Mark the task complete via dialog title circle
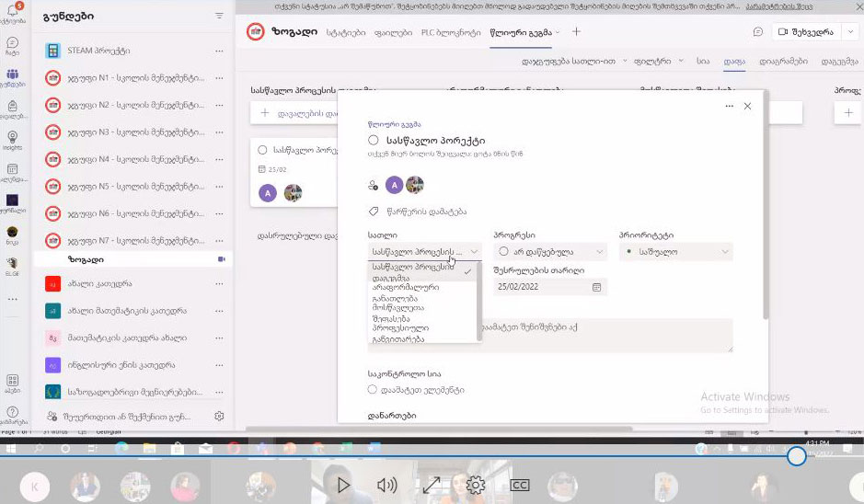The image size is (864, 504). point(374,140)
